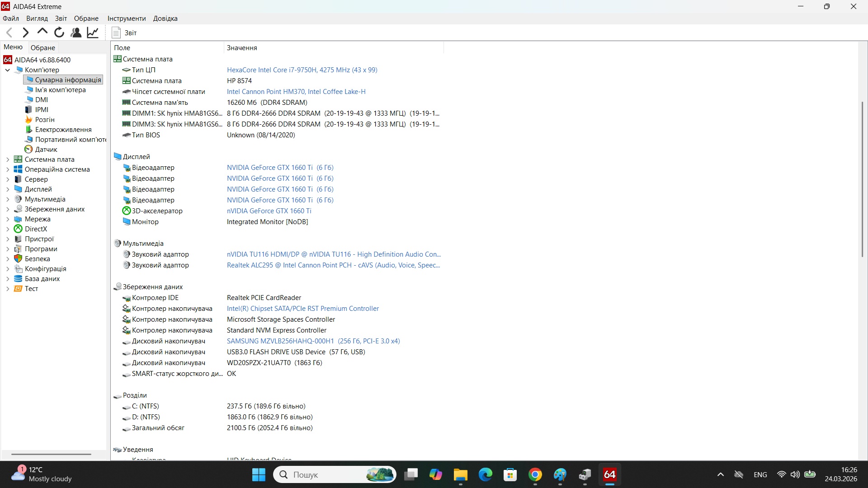Click the Refresh toolbar icon

point(59,32)
